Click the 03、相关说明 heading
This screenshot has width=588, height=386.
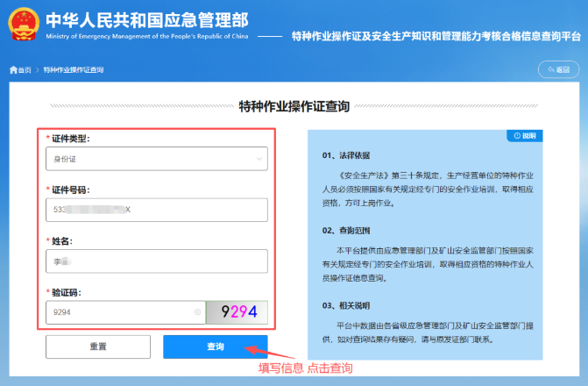pyautogui.click(x=348, y=304)
